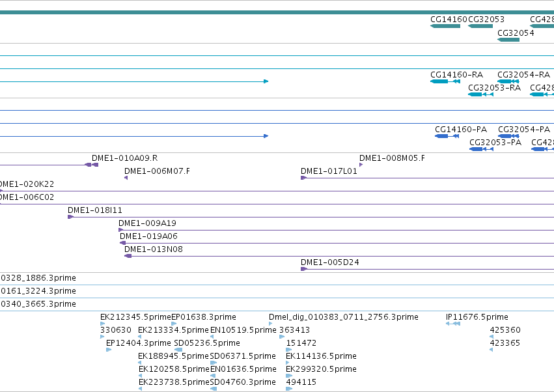Click the IP11676.5prime feature glyph
This screenshot has height=392, width=554.
click(453, 324)
